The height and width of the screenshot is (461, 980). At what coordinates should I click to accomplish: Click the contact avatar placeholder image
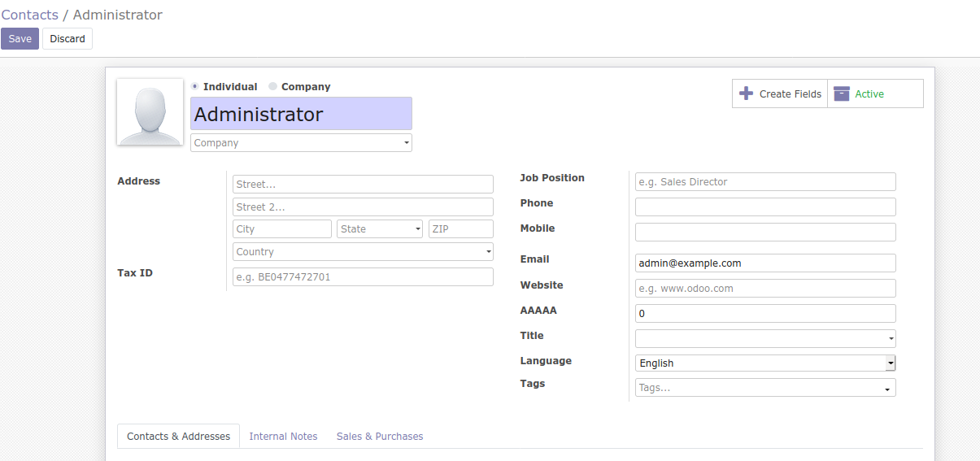(x=150, y=112)
